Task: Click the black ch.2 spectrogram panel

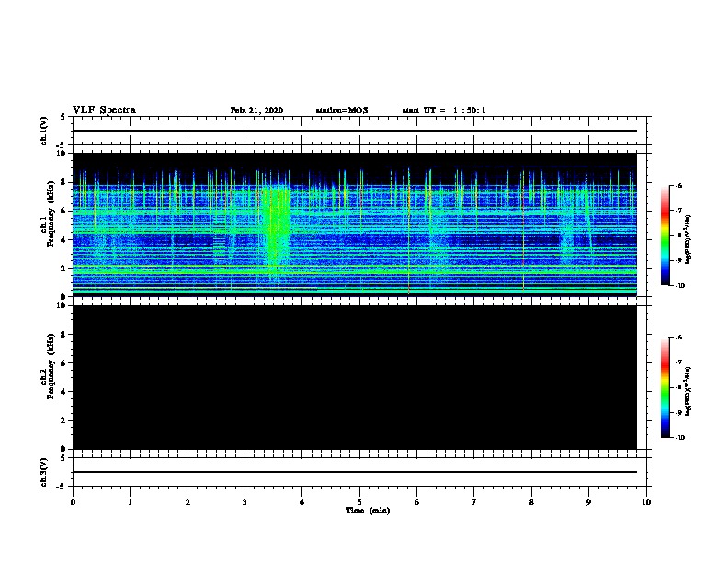Action: 354,377
